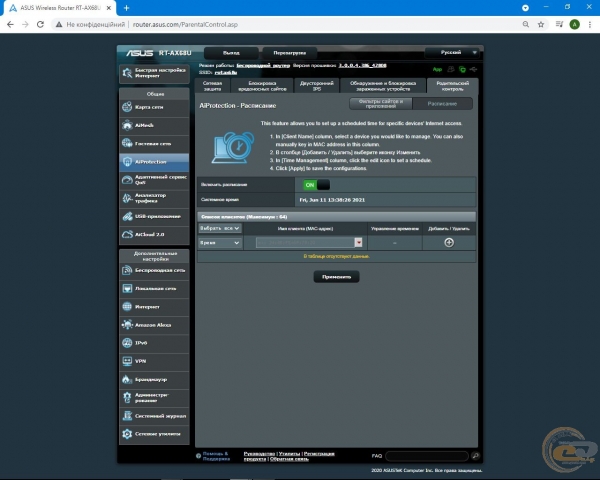The image size is (600, 480).
Task: Switch to the Двусторонний IPS tab
Action: (x=316, y=86)
